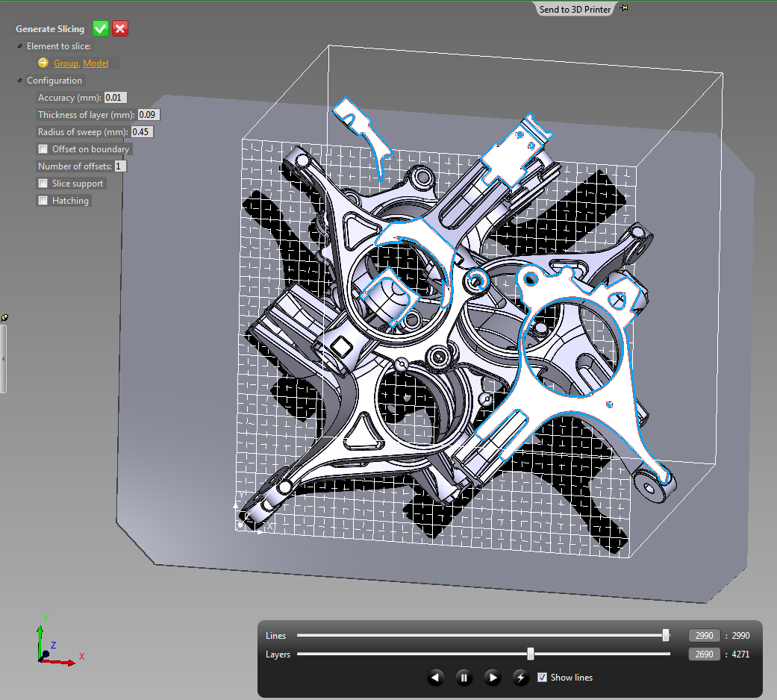777x700 pixels.
Task: Confirm slicing with the green checkmark
Action: [x=101, y=29]
